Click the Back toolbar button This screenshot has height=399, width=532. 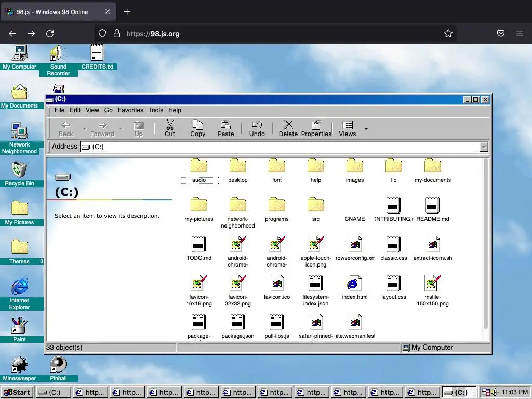pos(66,128)
